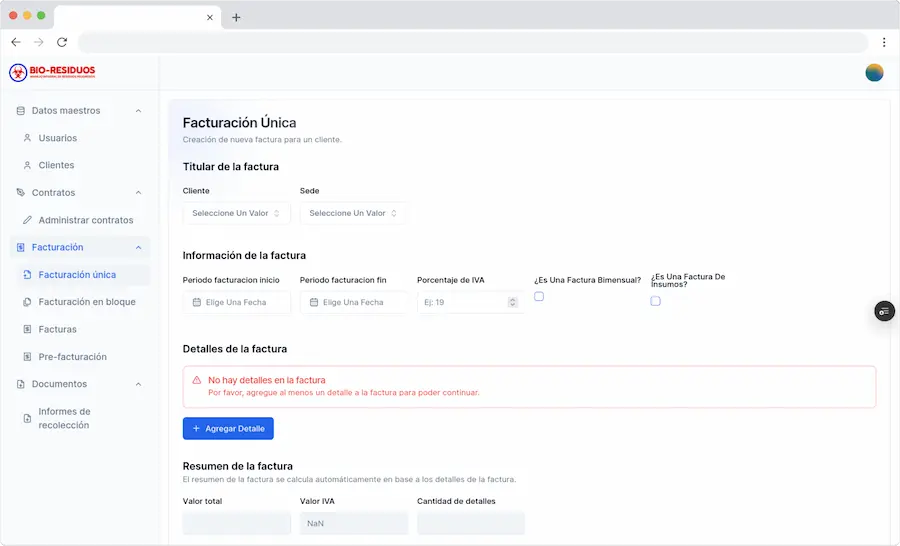Click the new tab plus icon
900x546 pixels.
click(x=236, y=17)
